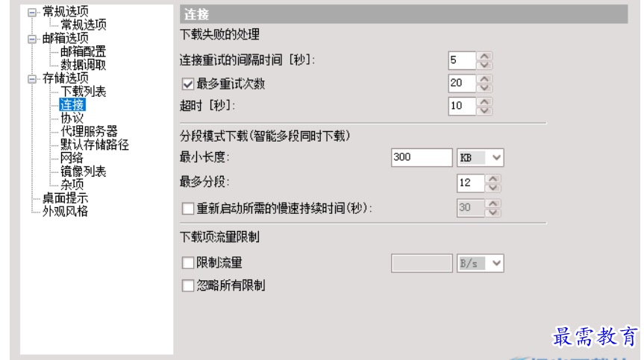The width and height of the screenshot is (644, 360).
Task: Open the 外观风格 settings page
Action: [66, 211]
